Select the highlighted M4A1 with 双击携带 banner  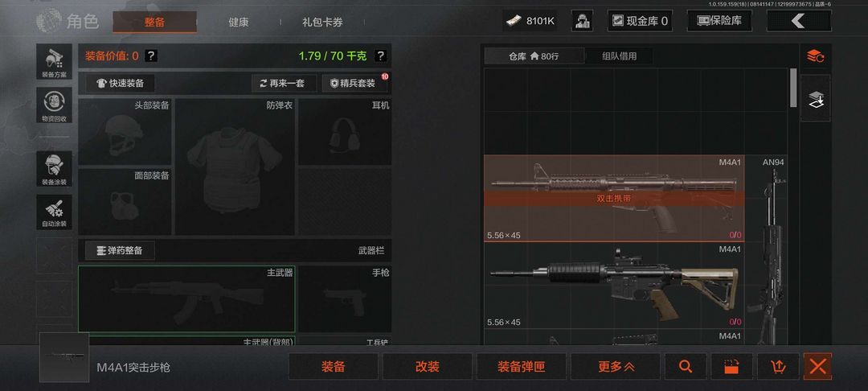tap(614, 198)
